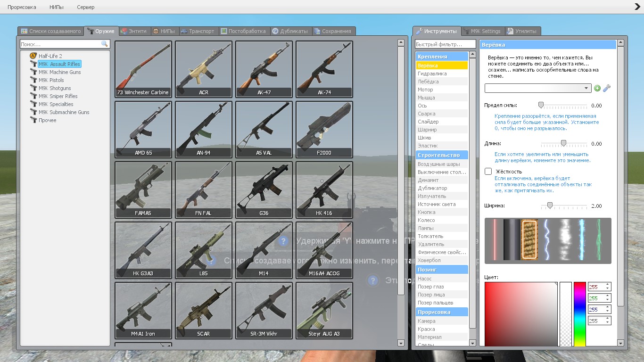Spawn the F2000 assault rifle

(324, 129)
